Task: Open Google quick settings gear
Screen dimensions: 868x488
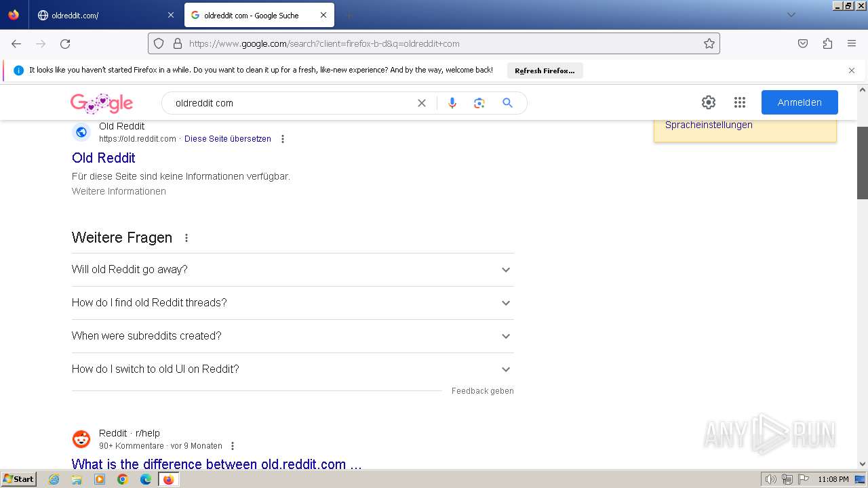Action: pos(709,102)
